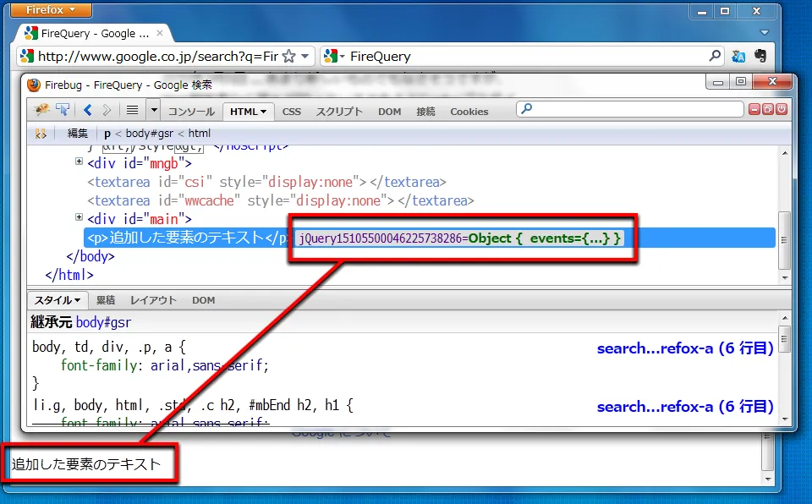Viewport: 812px width, 504px height.
Task: Click inside Firebug's search input field
Action: (630, 109)
